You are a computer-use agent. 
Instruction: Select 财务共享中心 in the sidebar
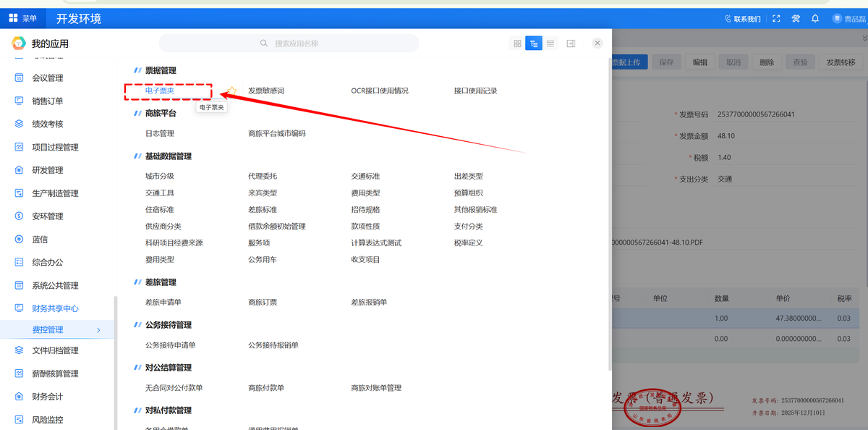56,308
